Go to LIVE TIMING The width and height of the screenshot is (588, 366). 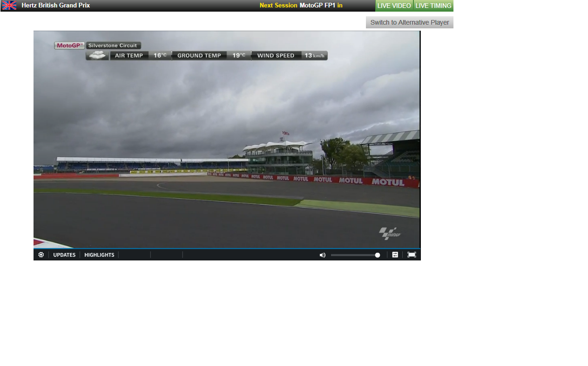click(433, 6)
